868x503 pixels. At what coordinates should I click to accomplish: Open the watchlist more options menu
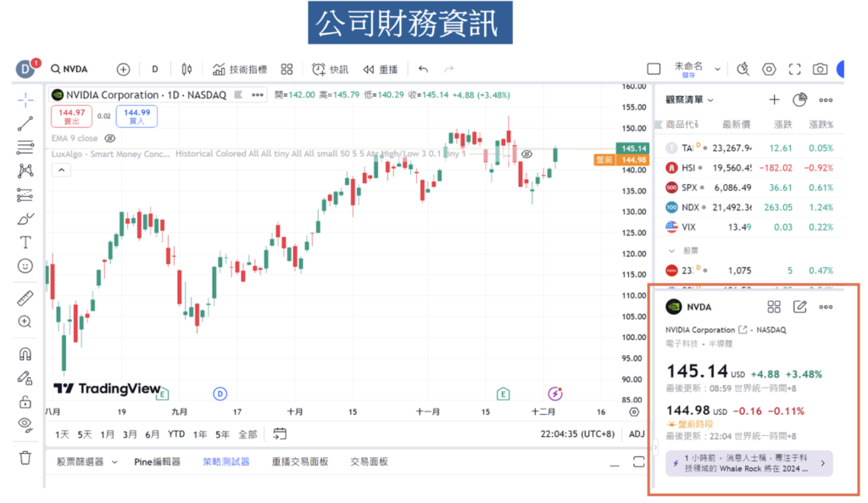tap(826, 100)
